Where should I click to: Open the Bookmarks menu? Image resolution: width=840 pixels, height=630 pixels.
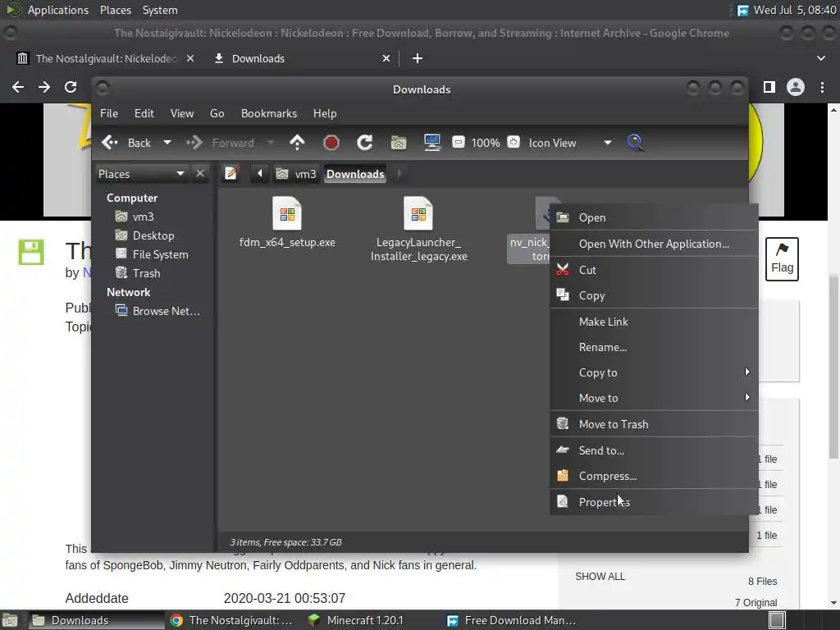(269, 113)
